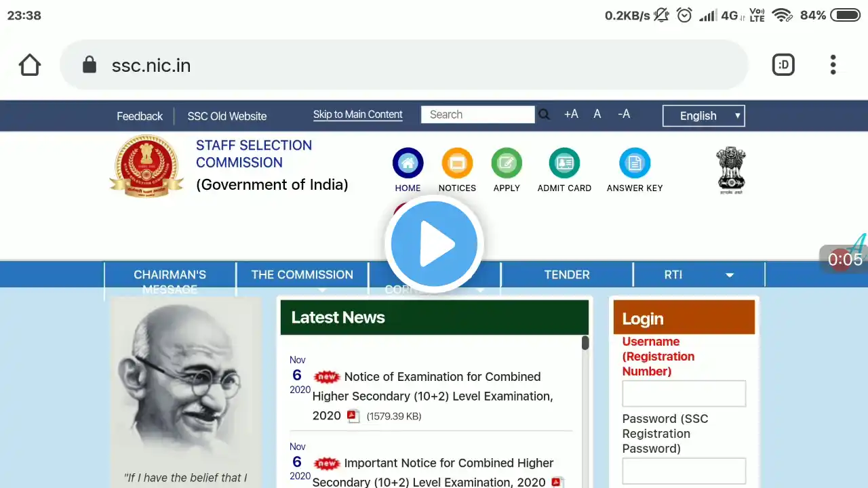Expand the RTI menu arrow

point(730,275)
